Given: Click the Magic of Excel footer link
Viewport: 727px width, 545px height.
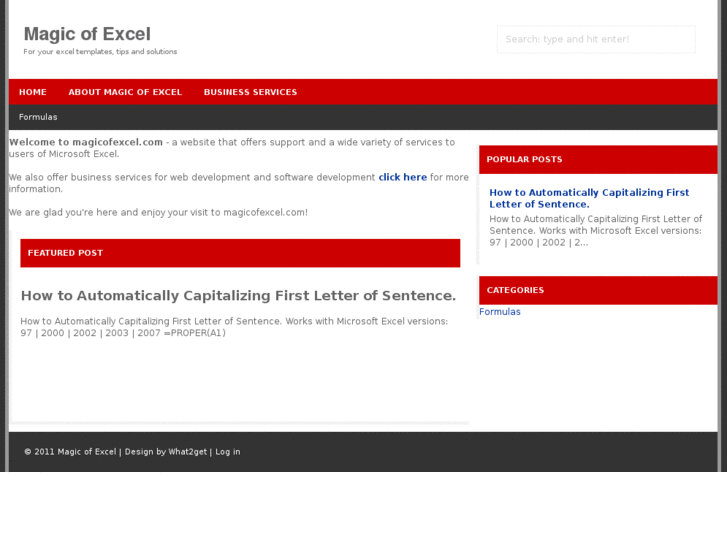Looking at the screenshot, I should tap(87, 452).
